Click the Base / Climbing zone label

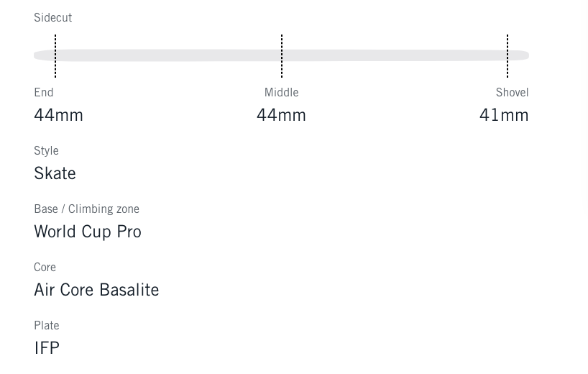point(86,209)
